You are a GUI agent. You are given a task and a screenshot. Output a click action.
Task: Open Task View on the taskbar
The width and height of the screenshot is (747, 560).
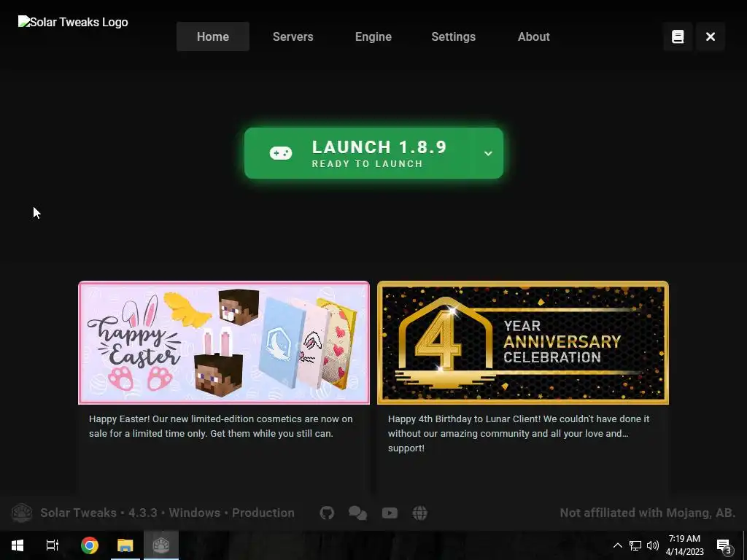[x=53, y=545]
